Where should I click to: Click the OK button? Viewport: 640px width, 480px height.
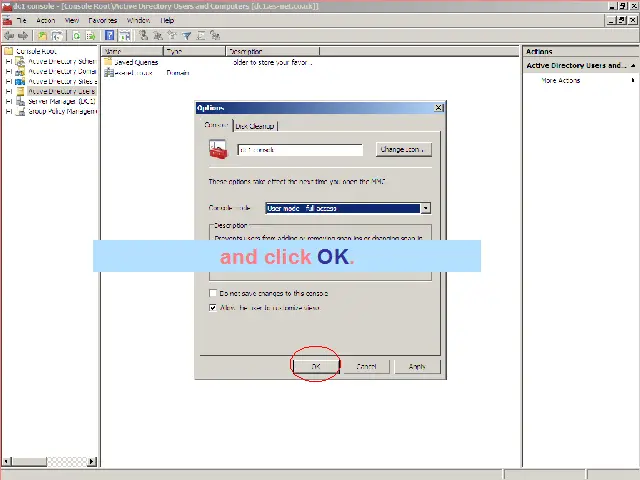click(x=316, y=366)
